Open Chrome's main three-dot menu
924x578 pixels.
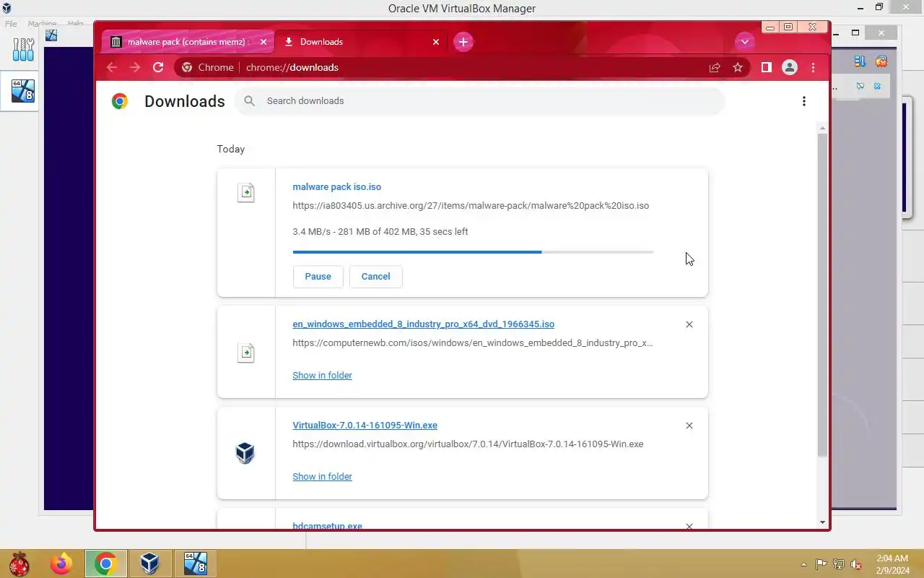(814, 67)
